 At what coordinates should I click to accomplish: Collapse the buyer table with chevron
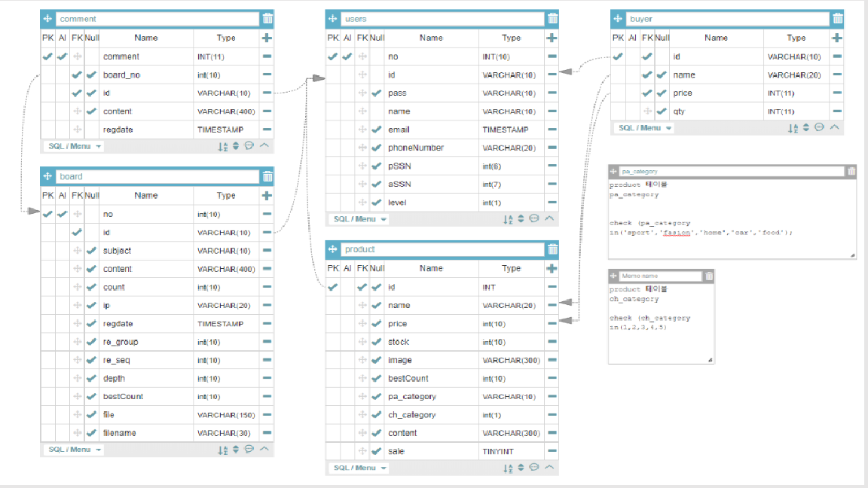tap(834, 127)
